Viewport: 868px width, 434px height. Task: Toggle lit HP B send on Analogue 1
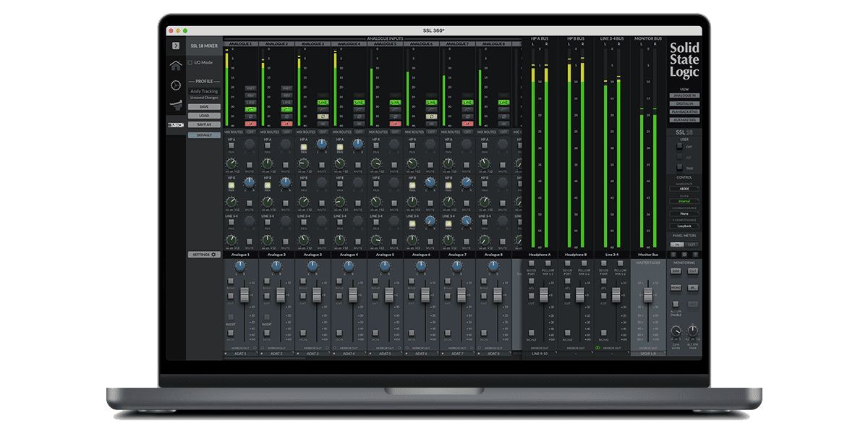click(x=231, y=185)
